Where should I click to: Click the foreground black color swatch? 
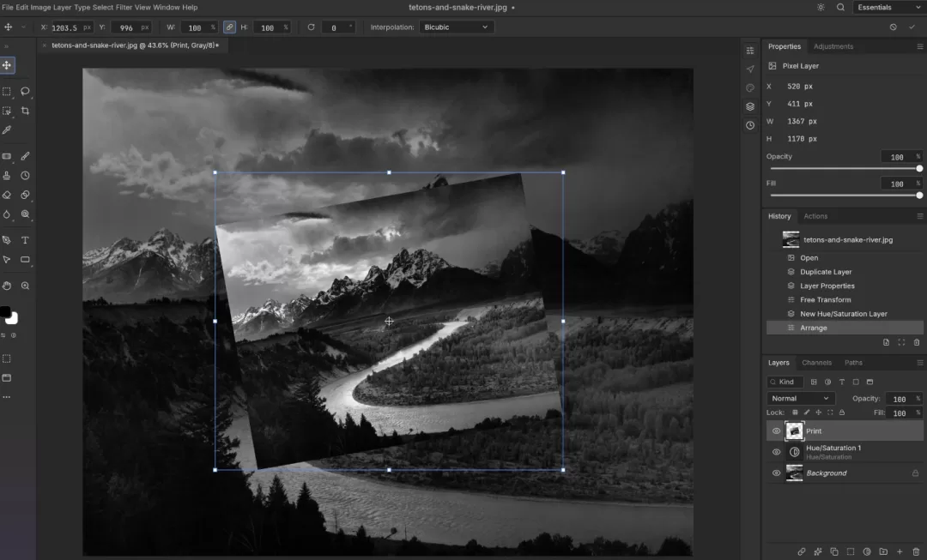(5, 312)
